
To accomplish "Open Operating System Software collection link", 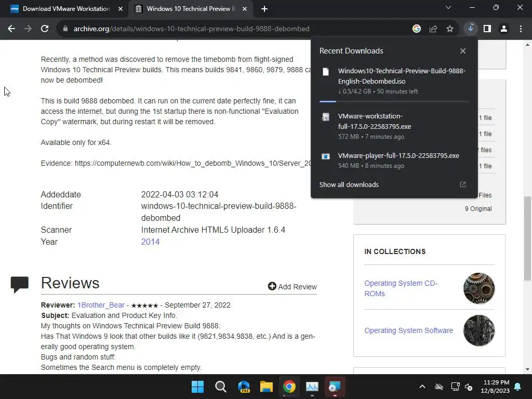I will pos(408,330).
